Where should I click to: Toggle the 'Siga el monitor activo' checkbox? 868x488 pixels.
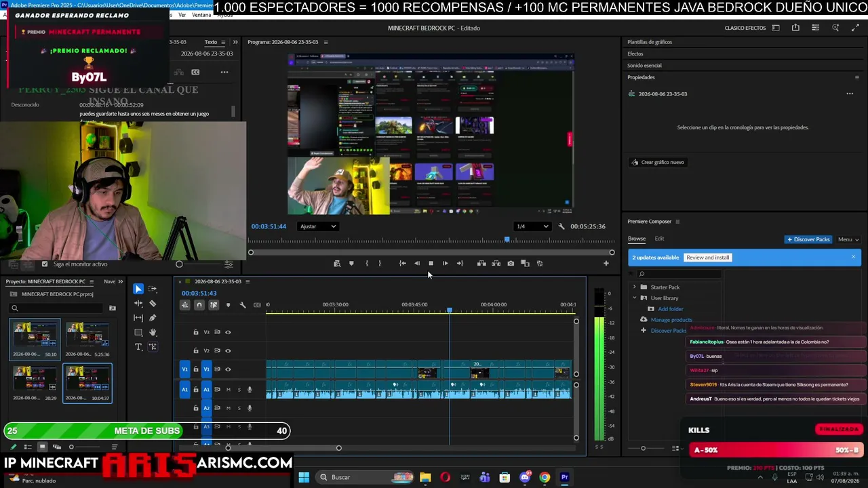(45, 264)
